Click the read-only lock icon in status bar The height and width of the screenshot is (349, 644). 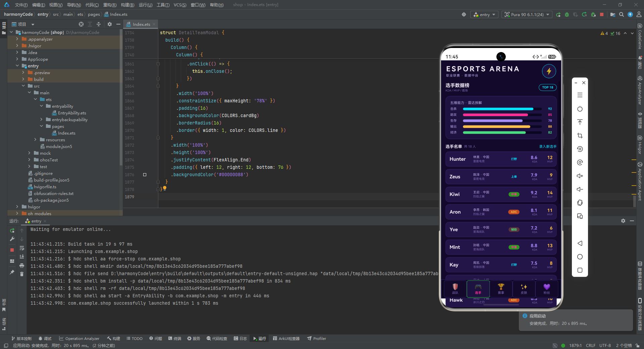(x=637, y=345)
